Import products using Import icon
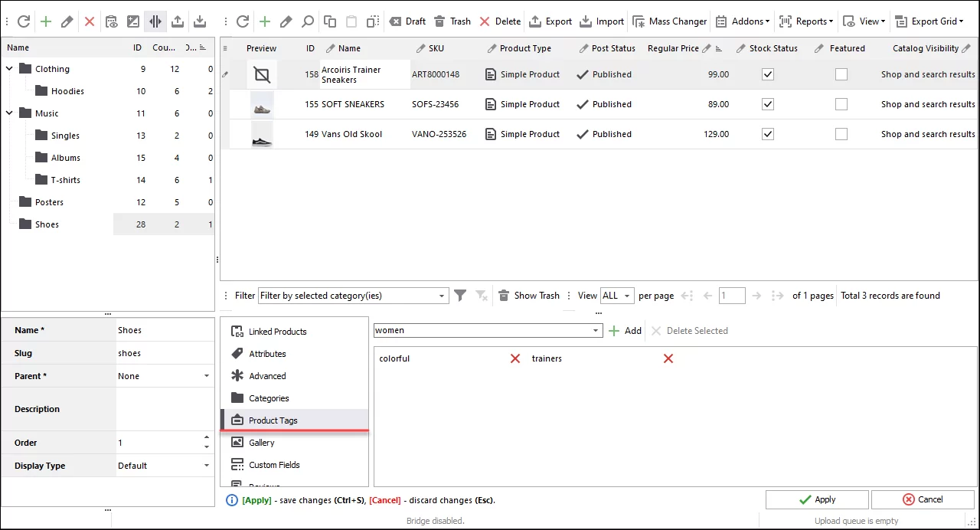 click(602, 21)
